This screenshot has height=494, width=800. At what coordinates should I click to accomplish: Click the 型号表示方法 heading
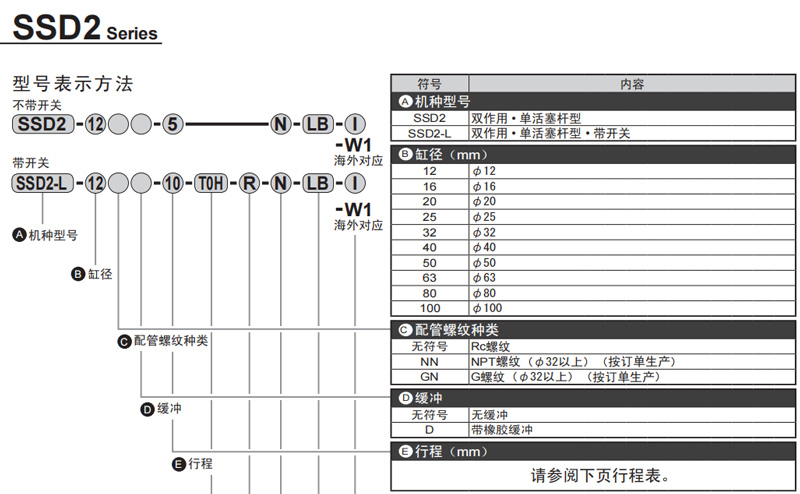[72, 83]
